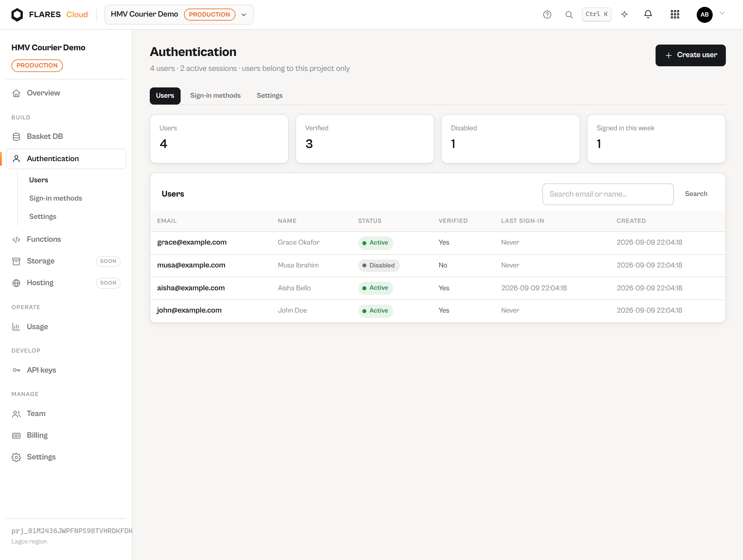This screenshot has width=743, height=560.
Task: Click the Overview home icon
Action: point(16,93)
